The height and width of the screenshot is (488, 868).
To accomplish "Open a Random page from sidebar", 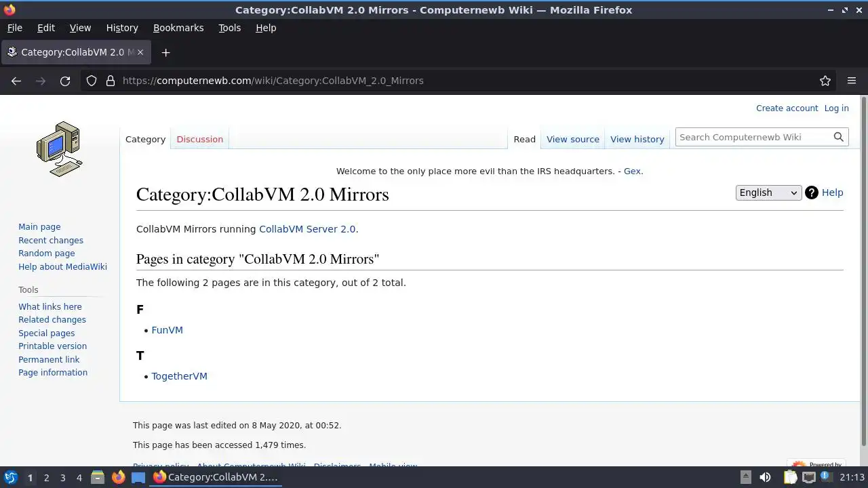I will 47,253.
